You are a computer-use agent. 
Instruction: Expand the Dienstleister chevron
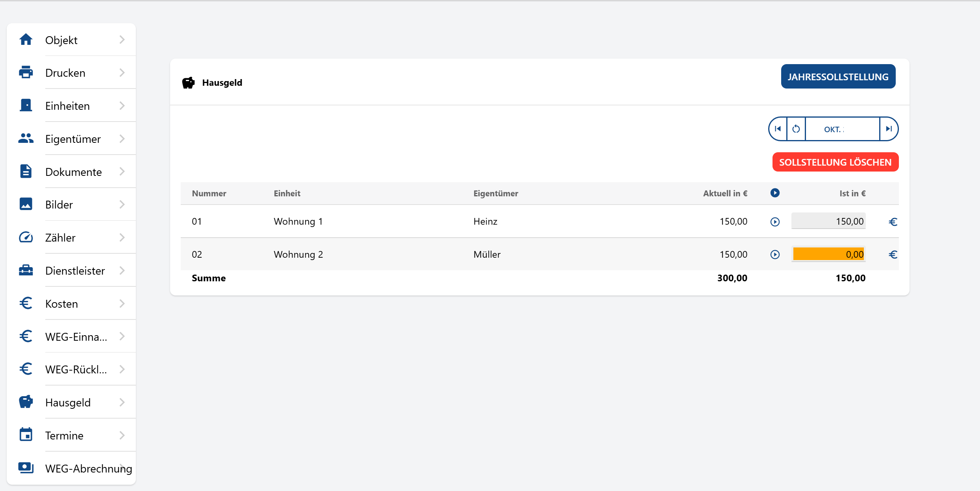(x=122, y=271)
